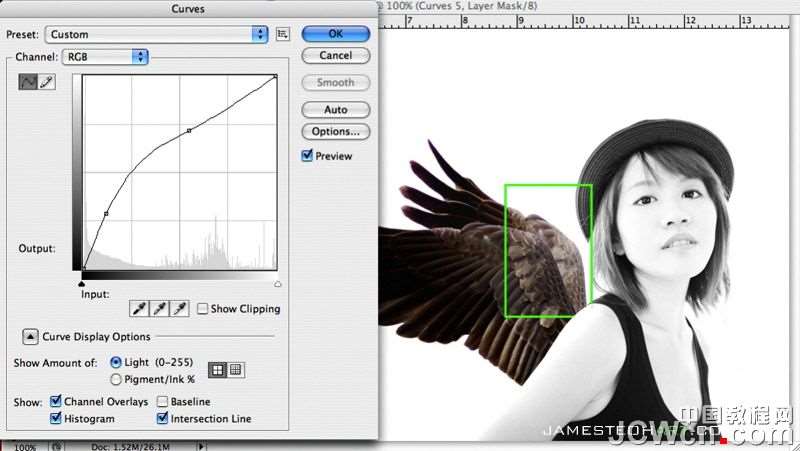800x451 pixels.
Task: Pick the black point eyedropper
Action: point(139,308)
